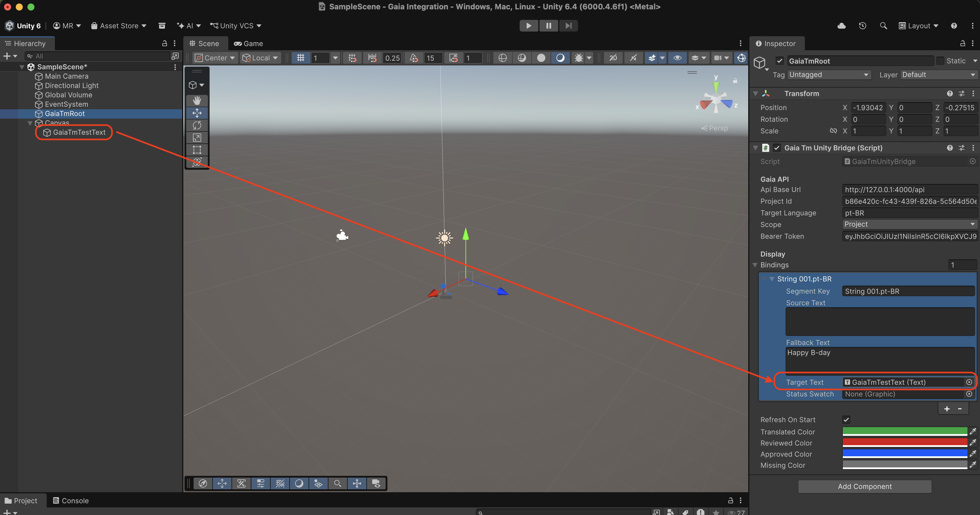Open the Tag Untagged dropdown

tap(829, 74)
